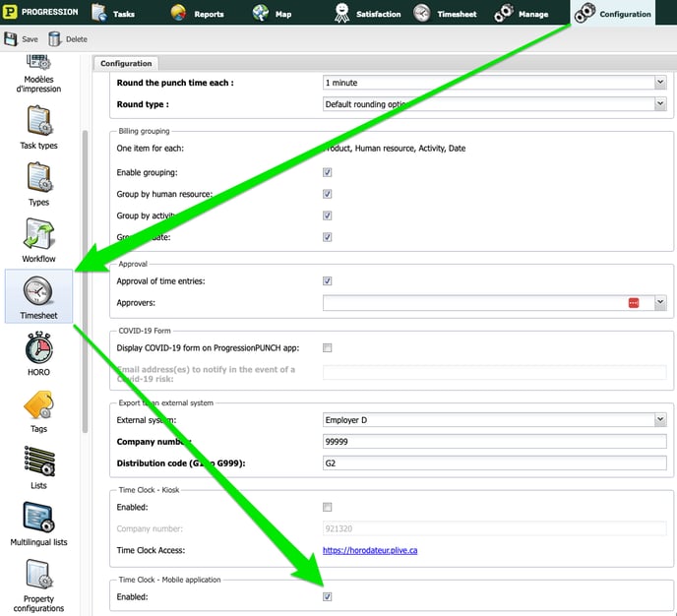Click the Distribution code input field

point(494,463)
